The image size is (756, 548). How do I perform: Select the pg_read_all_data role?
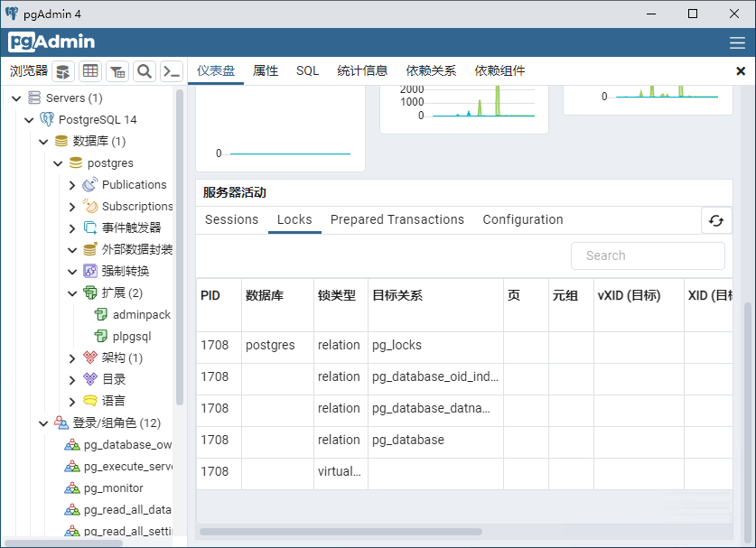tap(127, 510)
